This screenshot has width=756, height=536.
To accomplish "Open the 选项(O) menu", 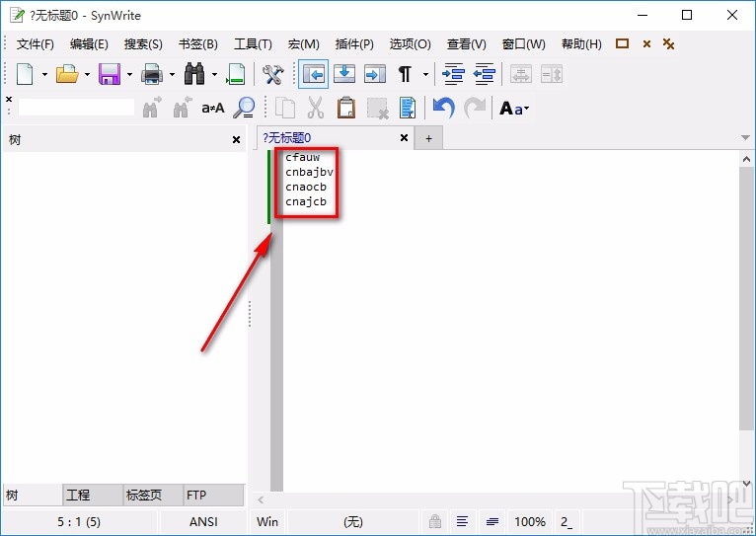I will 411,44.
